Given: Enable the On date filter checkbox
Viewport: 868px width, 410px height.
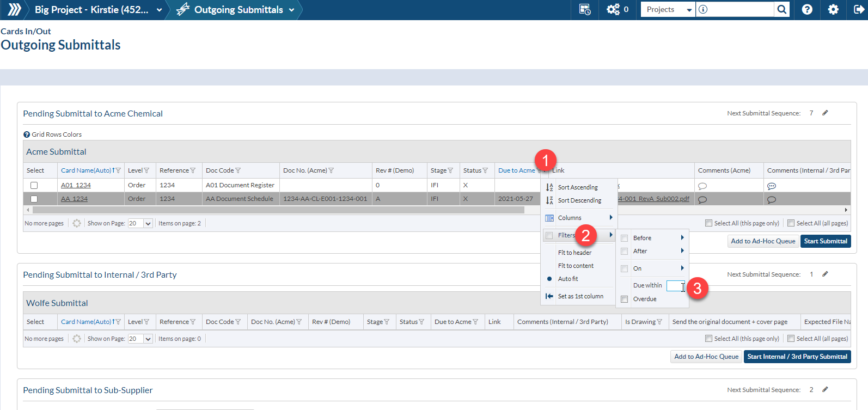Looking at the screenshot, I should [x=625, y=268].
